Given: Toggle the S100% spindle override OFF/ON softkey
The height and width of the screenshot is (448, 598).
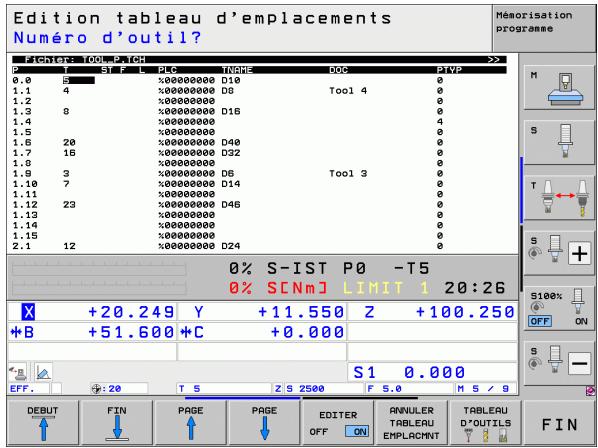Looking at the screenshot, I should point(559,308).
